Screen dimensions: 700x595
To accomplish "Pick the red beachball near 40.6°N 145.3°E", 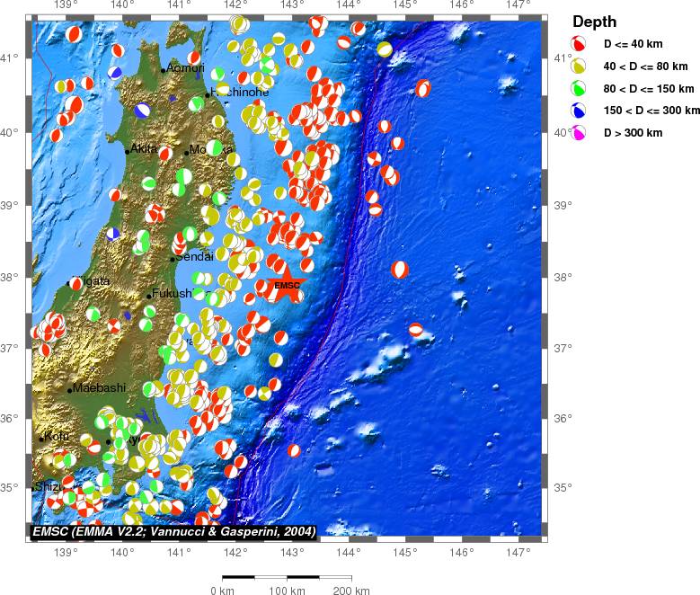I will click(423, 88).
